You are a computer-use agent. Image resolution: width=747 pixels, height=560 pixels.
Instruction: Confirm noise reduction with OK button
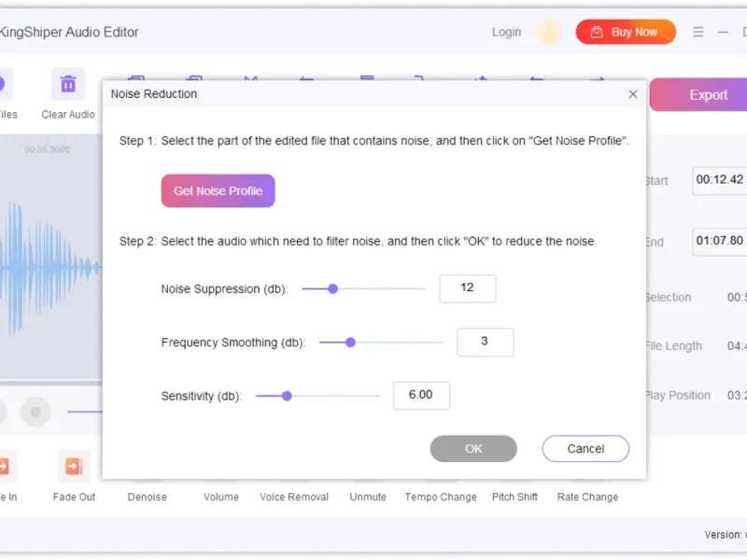click(473, 449)
